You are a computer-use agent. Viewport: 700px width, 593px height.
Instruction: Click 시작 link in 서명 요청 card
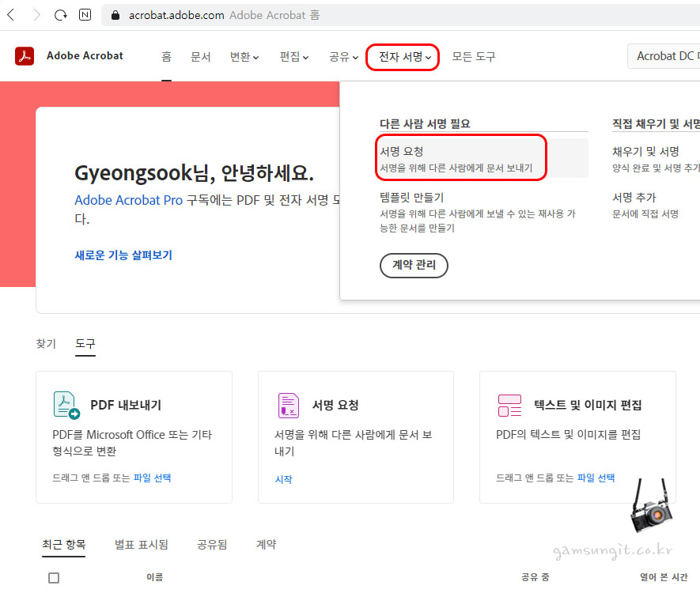[283, 479]
